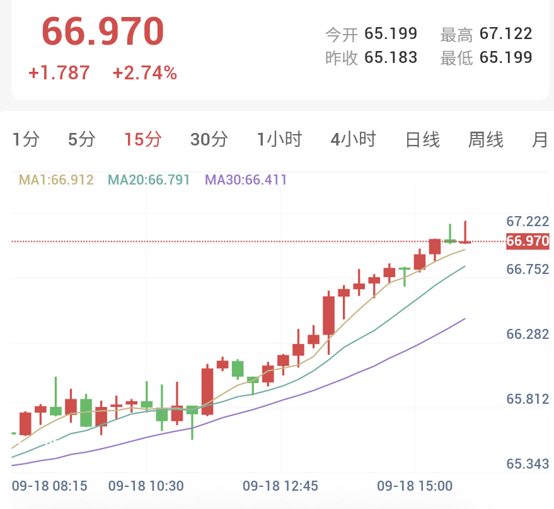Click the 65.343 price axis label
The height and width of the screenshot is (509, 554).
point(528,464)
